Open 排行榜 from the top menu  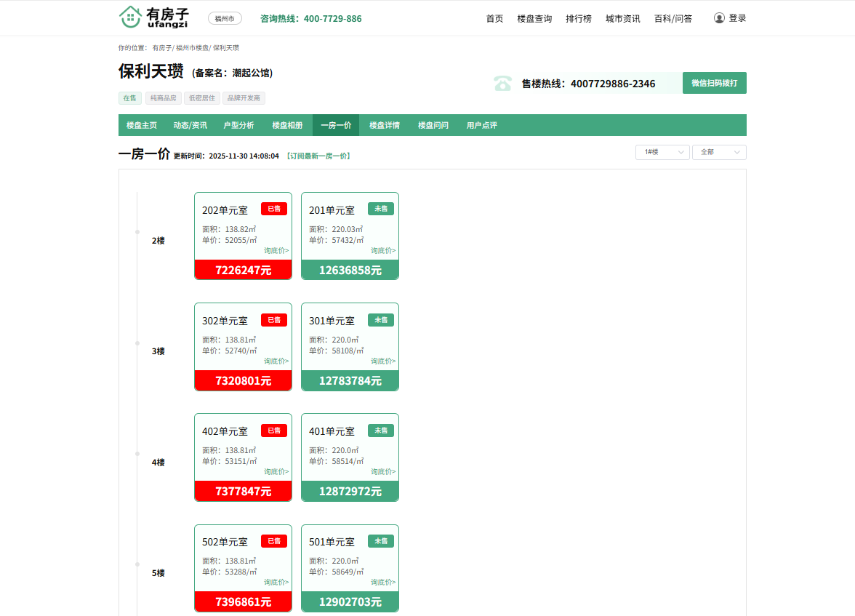(x=579, y=19)
